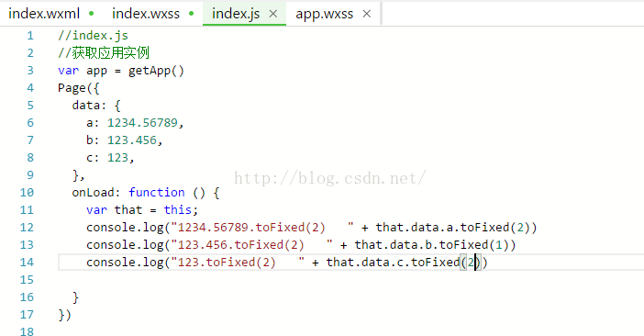Click the value 123.456 on line 7
The width and height of the screenshot is (644, 336).
tap(132, 140)
